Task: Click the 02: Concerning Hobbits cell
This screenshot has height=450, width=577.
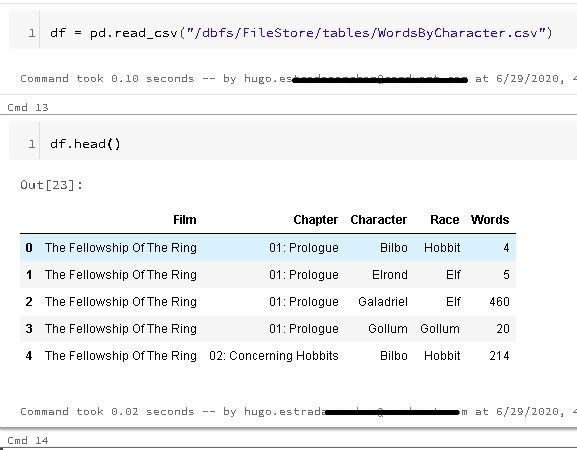Action: (x=274, y=356)
